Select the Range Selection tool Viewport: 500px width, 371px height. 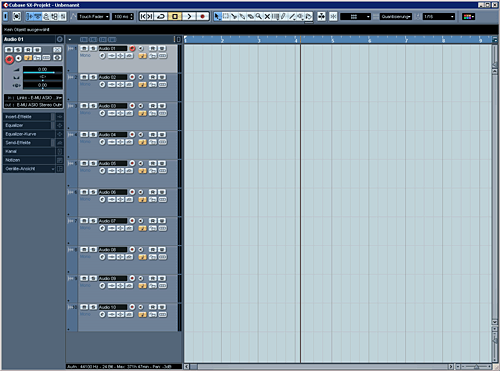coord(226,16)
